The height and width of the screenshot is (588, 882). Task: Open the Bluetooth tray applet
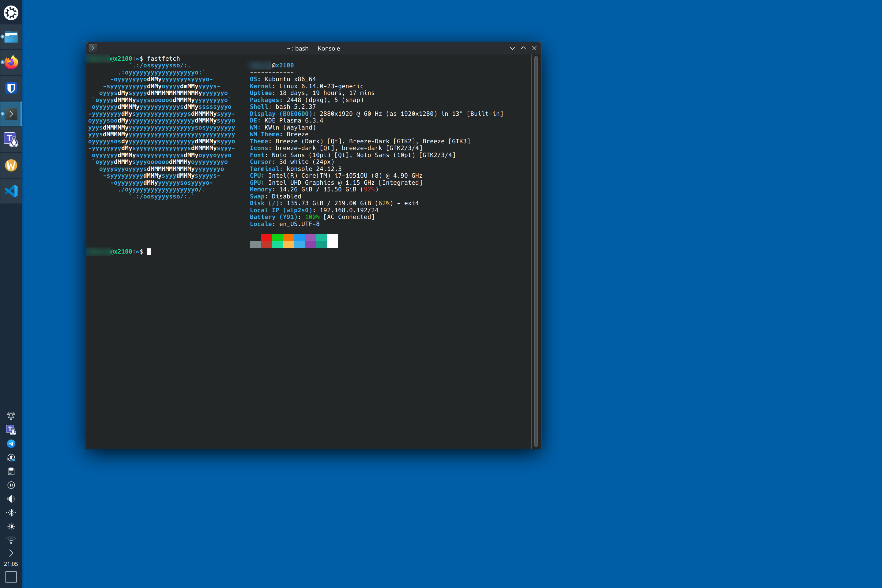pyautogui.click(x=11, y=513)
